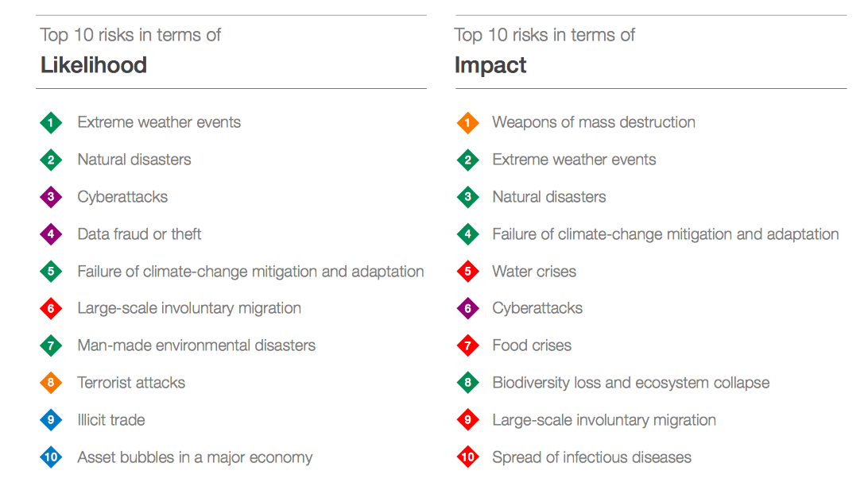Click the orange diamond icon numbered 1 under Impact
This screenshot has width=868, height=490.
(x=467, y=123)
